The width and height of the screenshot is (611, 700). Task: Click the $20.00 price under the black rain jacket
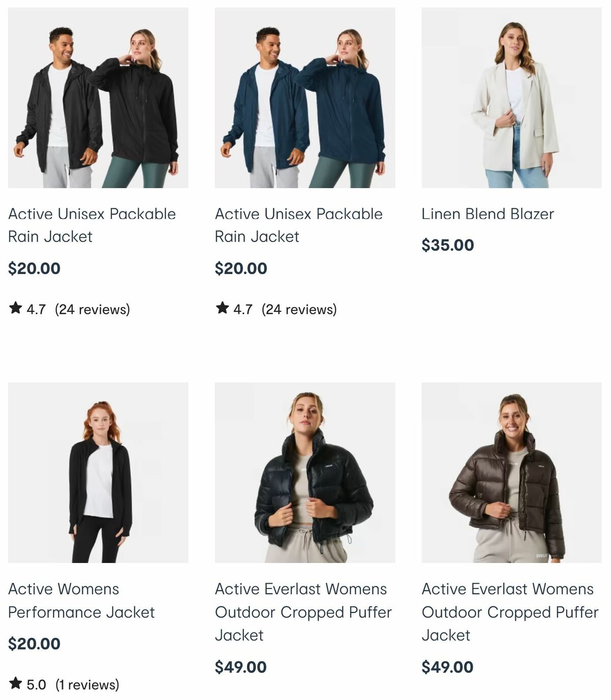click(34, 267)
